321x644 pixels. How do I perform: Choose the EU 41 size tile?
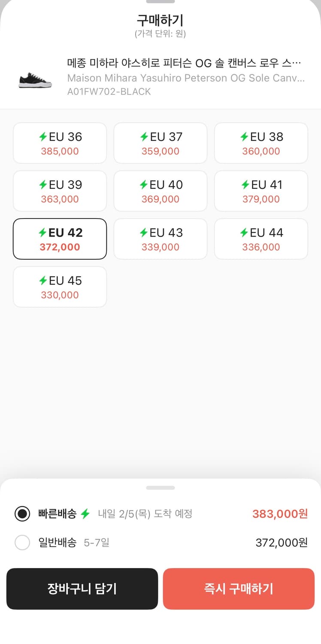[x=261, y=191]
